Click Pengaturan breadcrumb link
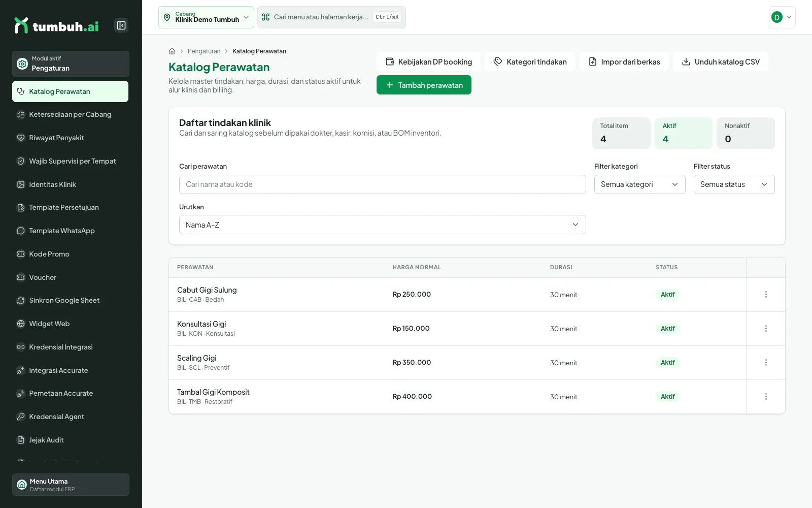812x508 pixels. pos(204,51)
